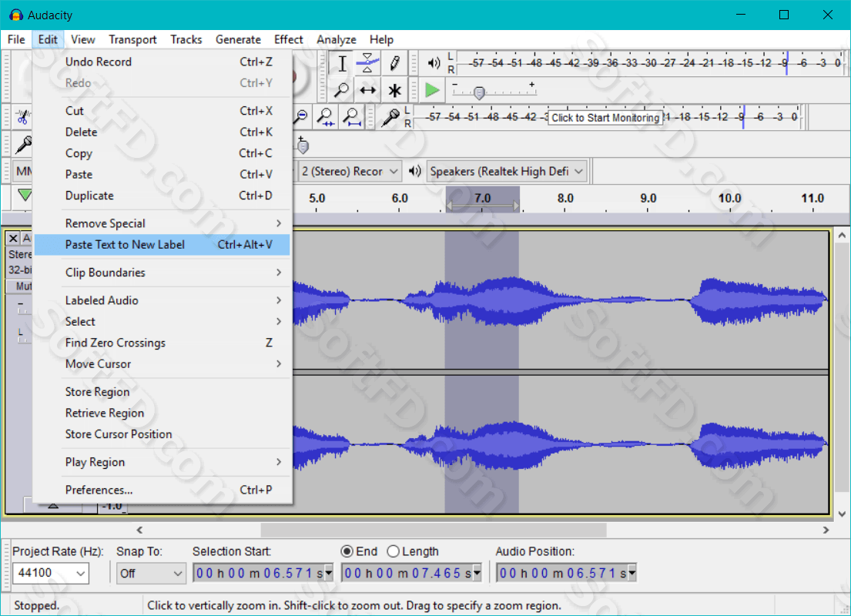The image size is (851, 616).
Task: Select the Time Shift tool
Action: (x=367, y=90)
